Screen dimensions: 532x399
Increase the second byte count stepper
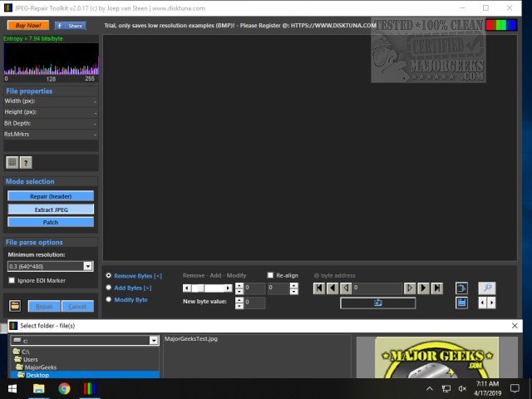(x=294, y=285)
